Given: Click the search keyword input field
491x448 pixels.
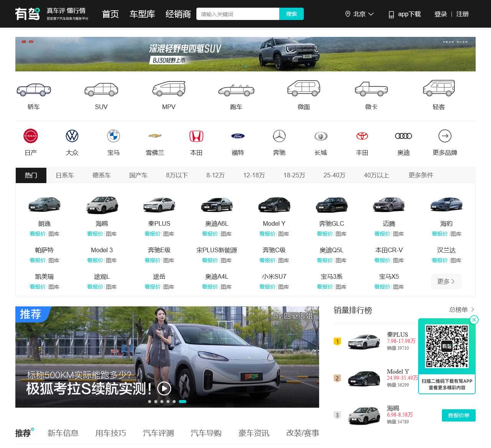Looking at the screenshot, I should (x=238, y=14).
